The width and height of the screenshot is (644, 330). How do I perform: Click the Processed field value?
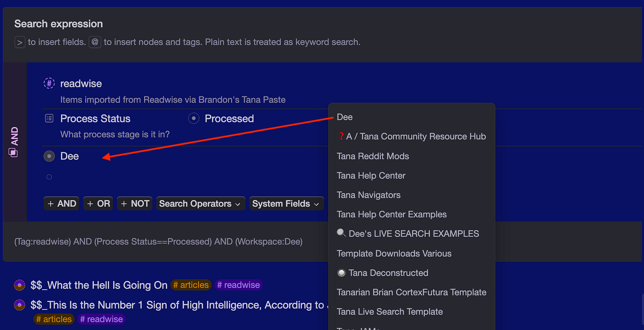pyautogui.click(x=229, y=118)
